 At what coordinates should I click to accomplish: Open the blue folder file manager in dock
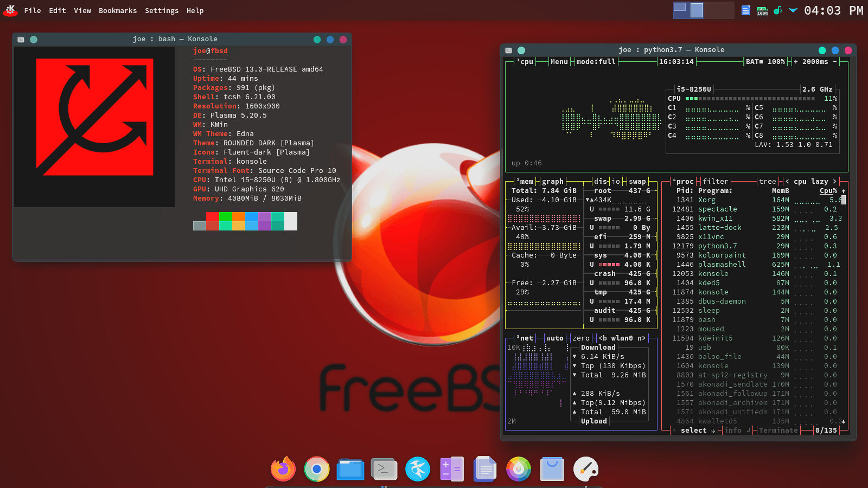coord(350,469)
